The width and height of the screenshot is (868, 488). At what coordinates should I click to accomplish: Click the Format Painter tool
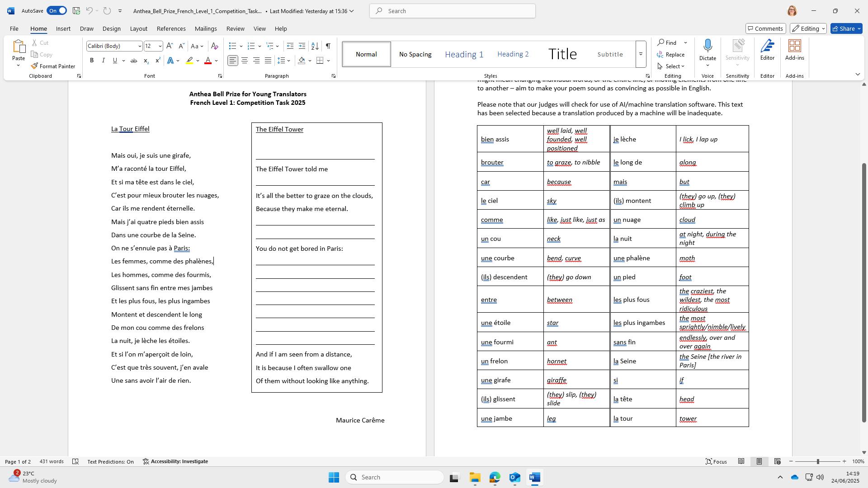(x=53, y=66)
